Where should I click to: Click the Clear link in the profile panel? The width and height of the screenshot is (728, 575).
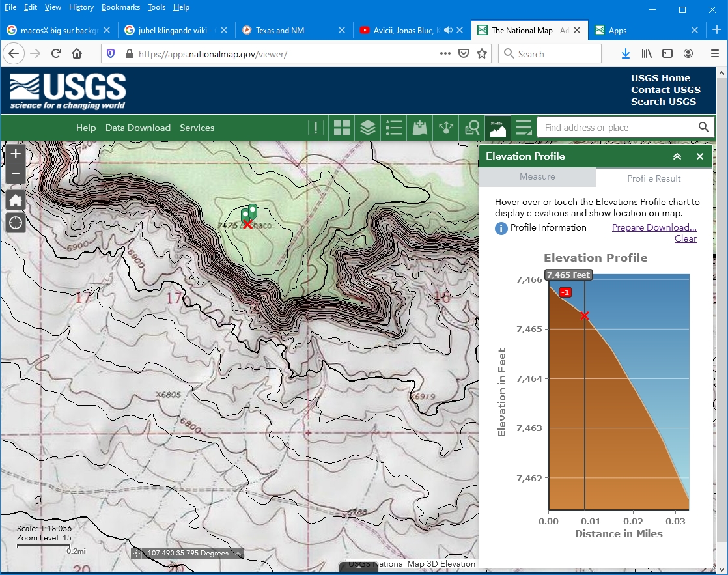point(685,238)
